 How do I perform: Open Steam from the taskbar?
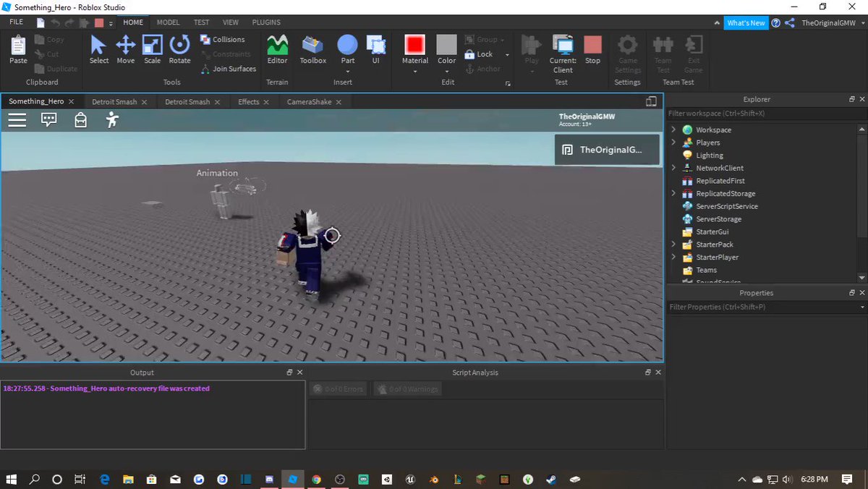click(x=551, y=479)
